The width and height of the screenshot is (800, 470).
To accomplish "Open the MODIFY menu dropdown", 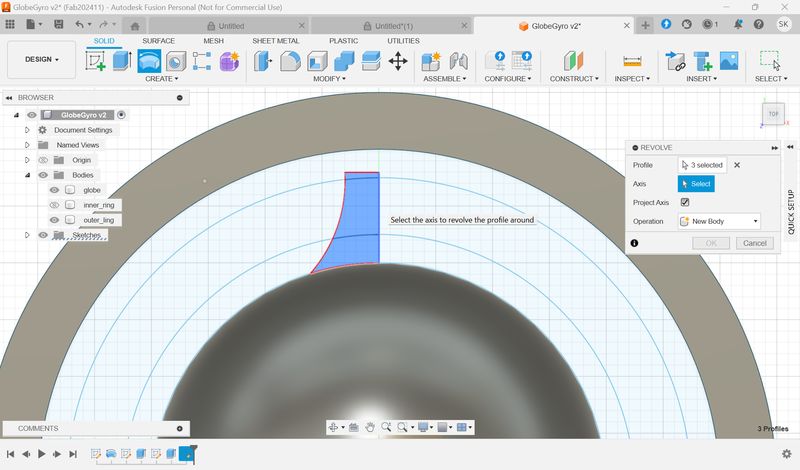I will pyautogui.click(x=329, y=79).
